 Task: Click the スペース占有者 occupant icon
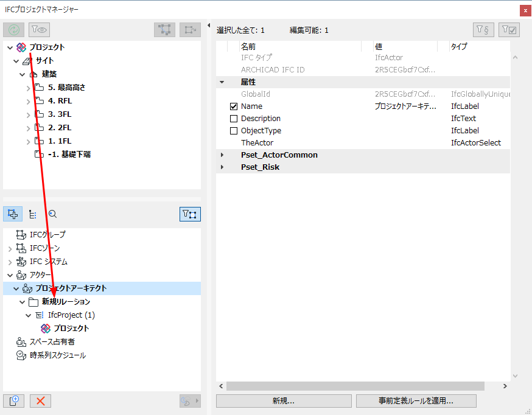click(21, 342)
